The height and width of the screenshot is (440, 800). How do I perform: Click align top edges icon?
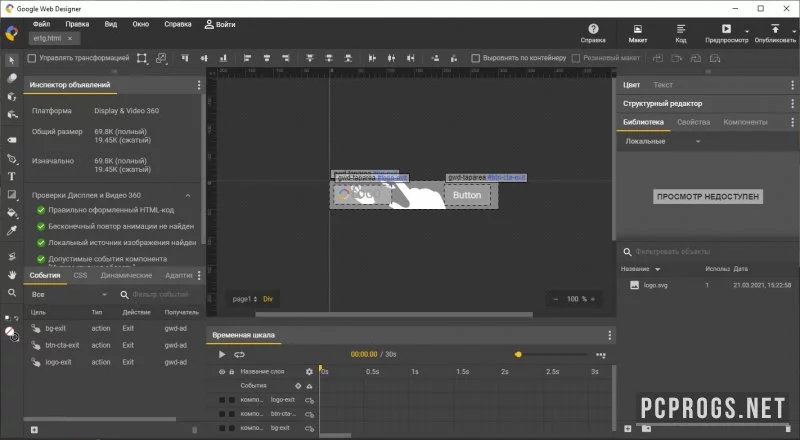(185, 58)
